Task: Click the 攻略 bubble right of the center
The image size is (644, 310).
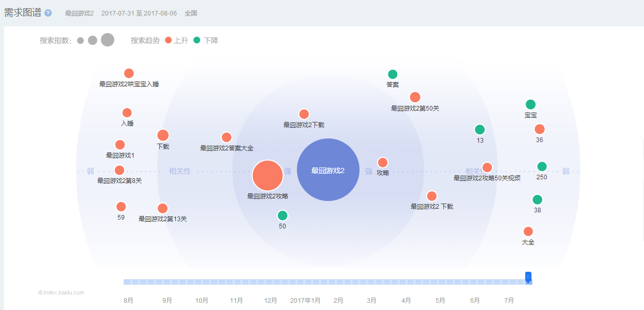Action: point(383,163)
